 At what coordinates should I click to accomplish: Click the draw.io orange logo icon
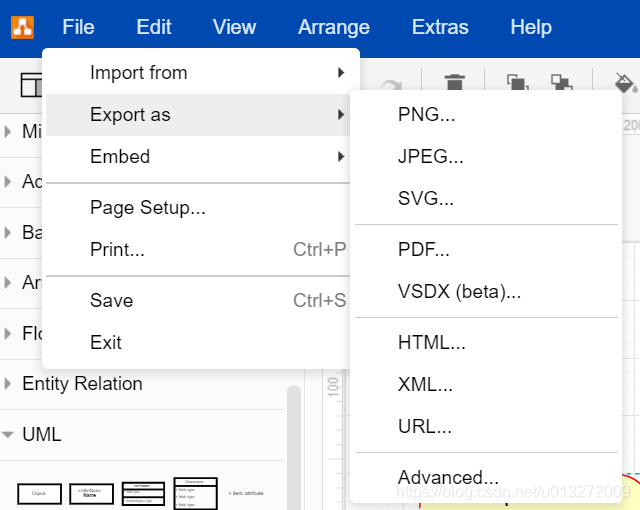[23, 27]
